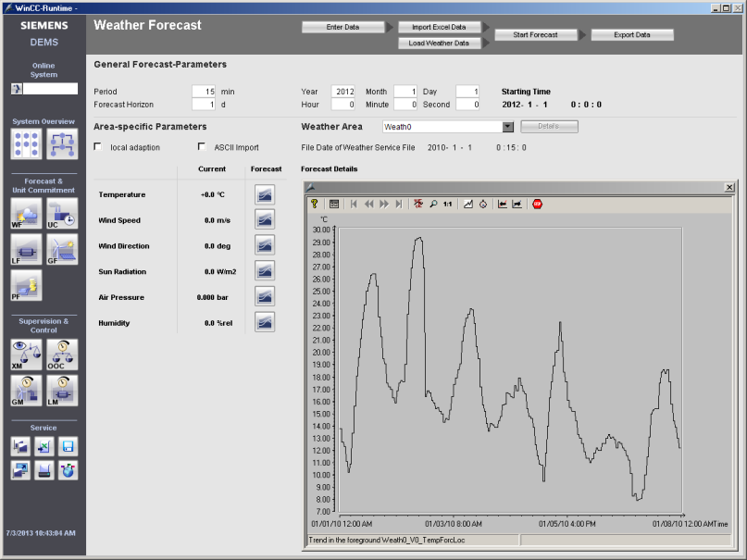Restore the trend's 1:1 original view

[x=448, y=204]
